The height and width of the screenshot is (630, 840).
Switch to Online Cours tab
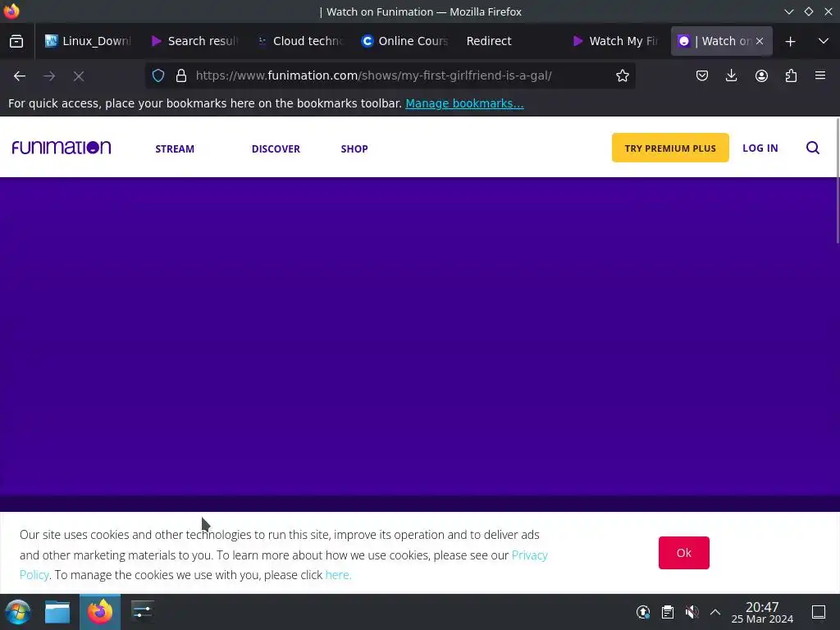405,41
